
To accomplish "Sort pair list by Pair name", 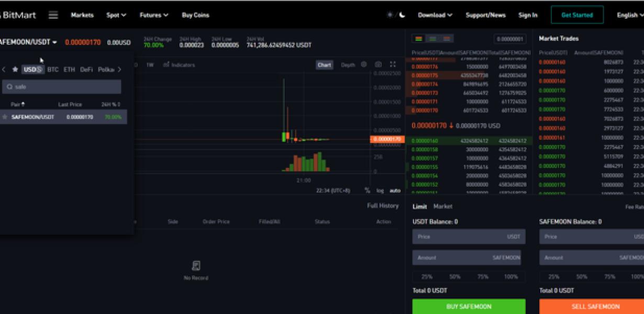I will coord(18,105).
